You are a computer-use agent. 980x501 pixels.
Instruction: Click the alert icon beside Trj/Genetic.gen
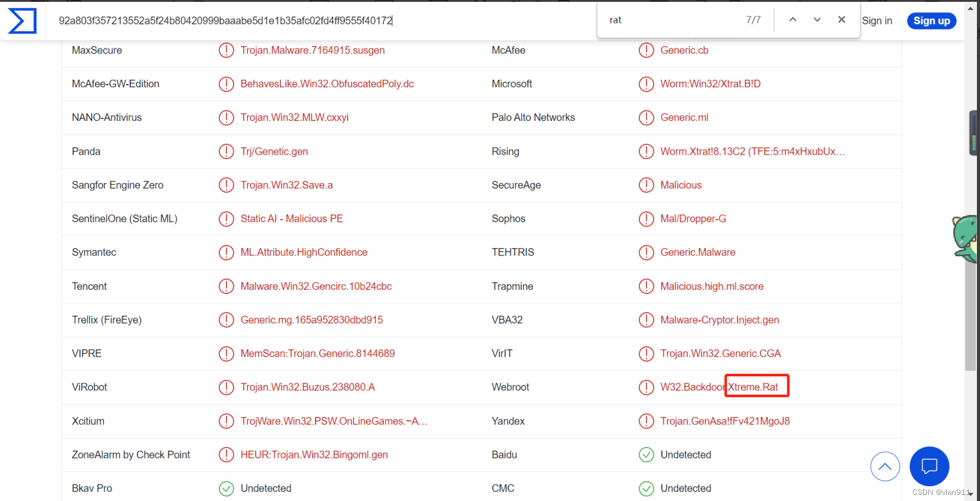[227, 152]
